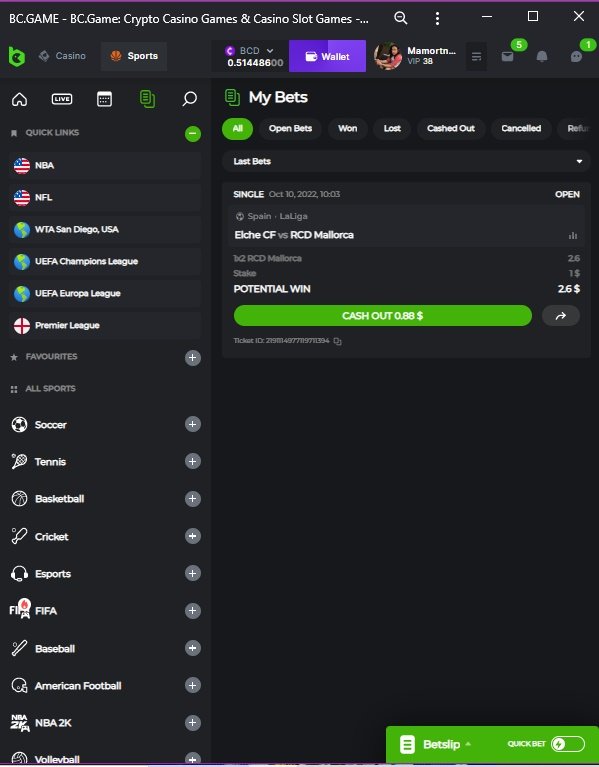Open the Wallet
This screenshot has width=599, height=767.
pyautogui.click(x=327, y=56)
